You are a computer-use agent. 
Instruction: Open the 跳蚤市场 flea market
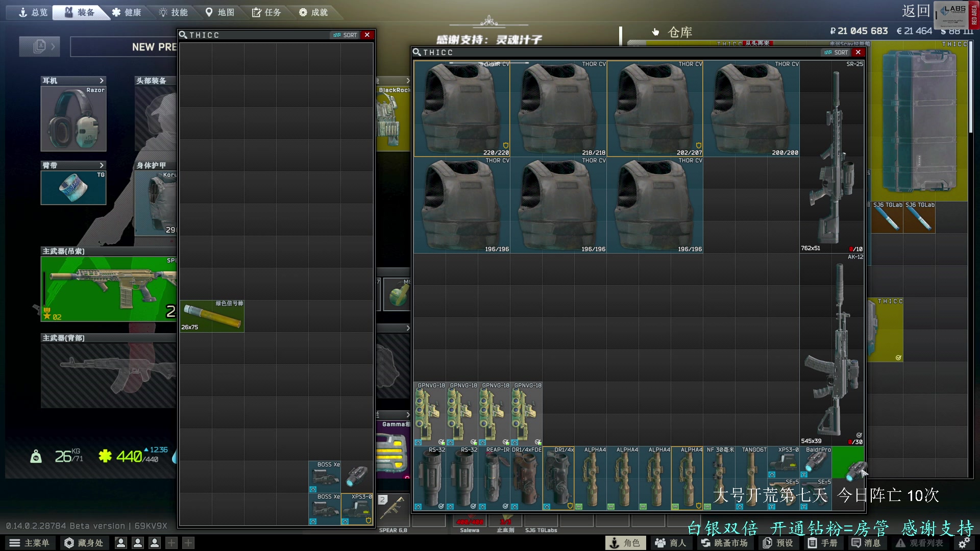coord(724,543)
